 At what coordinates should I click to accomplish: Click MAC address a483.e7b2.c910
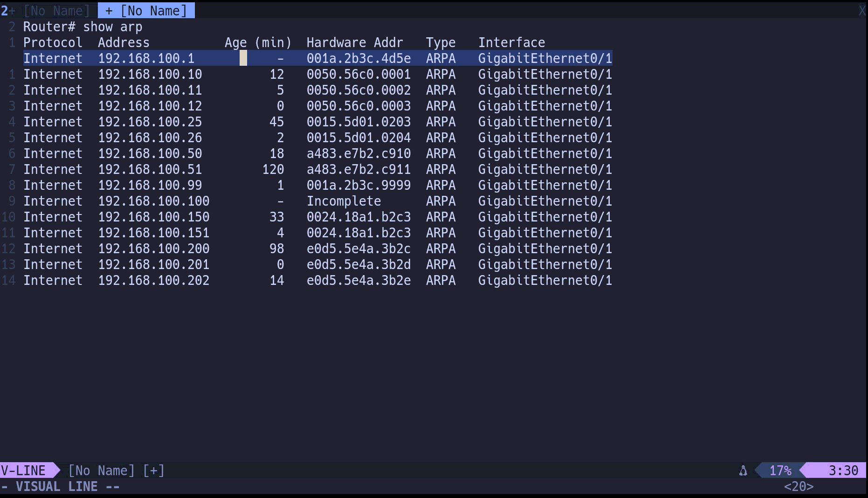coord(358,153)
